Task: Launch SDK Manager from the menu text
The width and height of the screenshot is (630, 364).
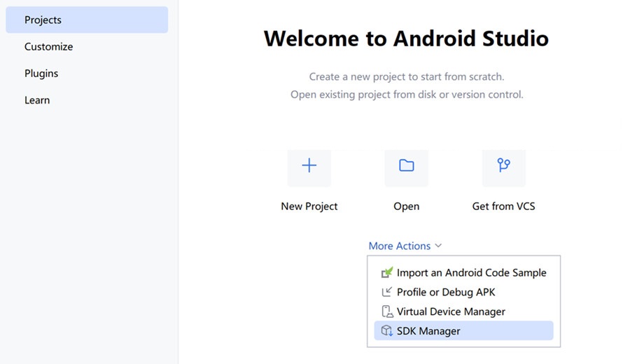Action: tap(428, 331)
